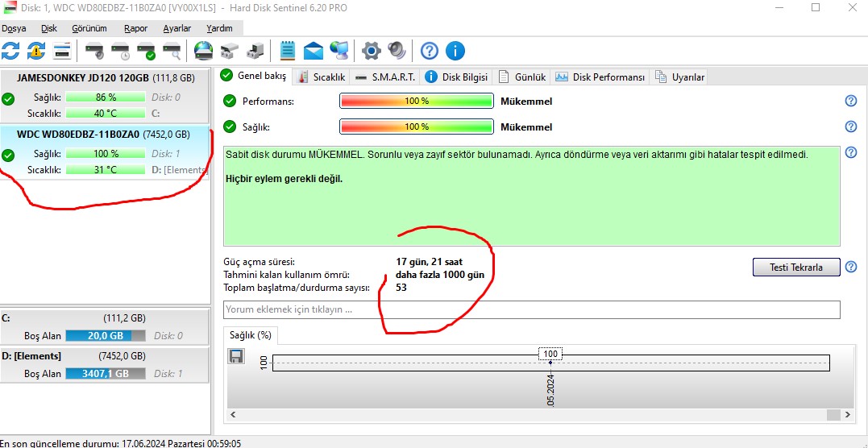The width and height of the screenshot is (868, 448).
Task: Select WDC WD80EDBZ-11B0ZA0 disk entry
Action: (x=106, y=151)
